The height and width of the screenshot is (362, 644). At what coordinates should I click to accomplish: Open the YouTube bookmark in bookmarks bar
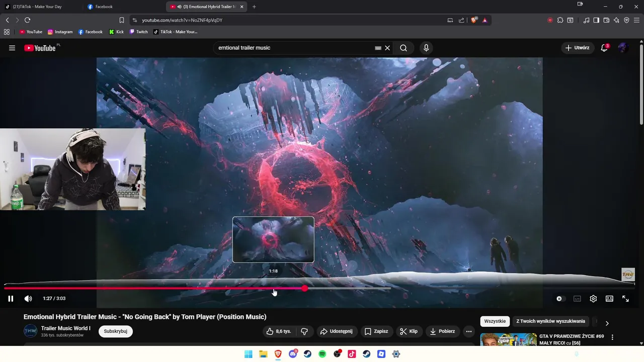31,32
